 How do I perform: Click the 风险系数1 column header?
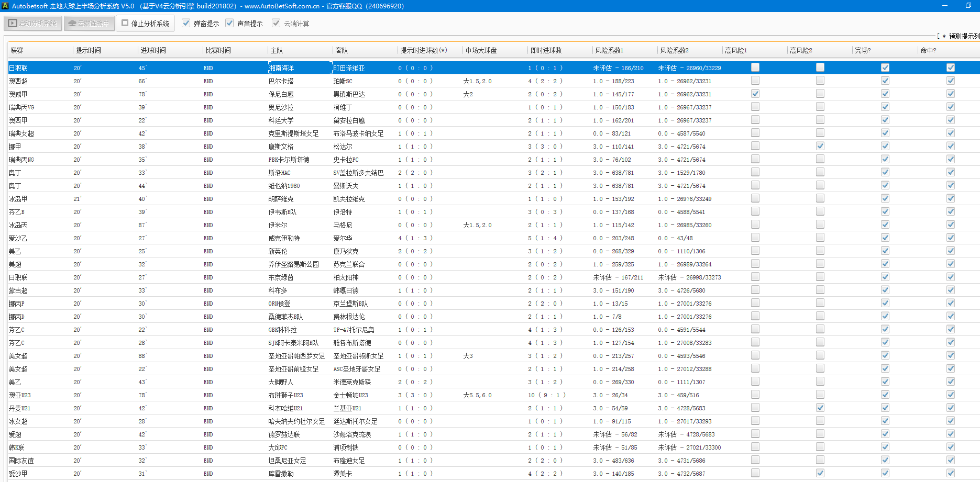tap(609, 50)
